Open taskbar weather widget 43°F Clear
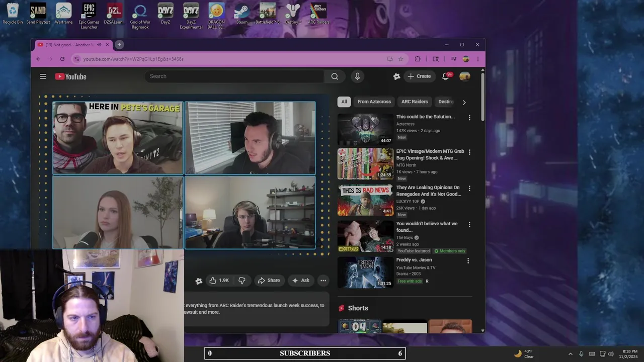644x362 pixels. [524, 354]
